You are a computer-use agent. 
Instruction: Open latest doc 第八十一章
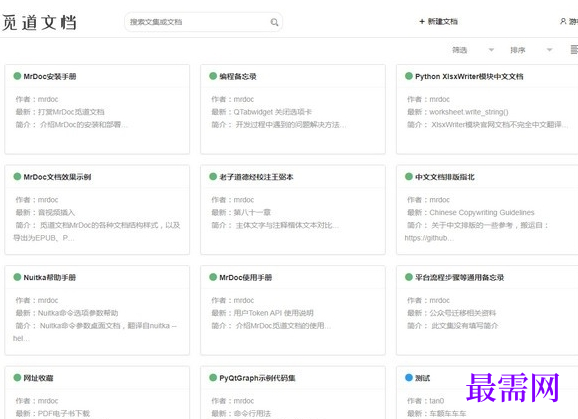pyautogui.click(x=252, y=213)
